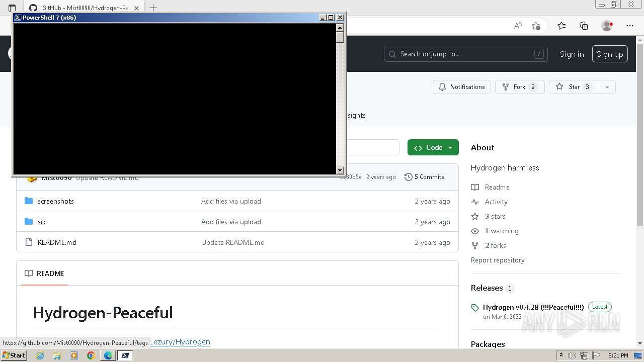
Task: Open Hydrogen v0.4.28 release link
Action: click(x=533, y=307)
